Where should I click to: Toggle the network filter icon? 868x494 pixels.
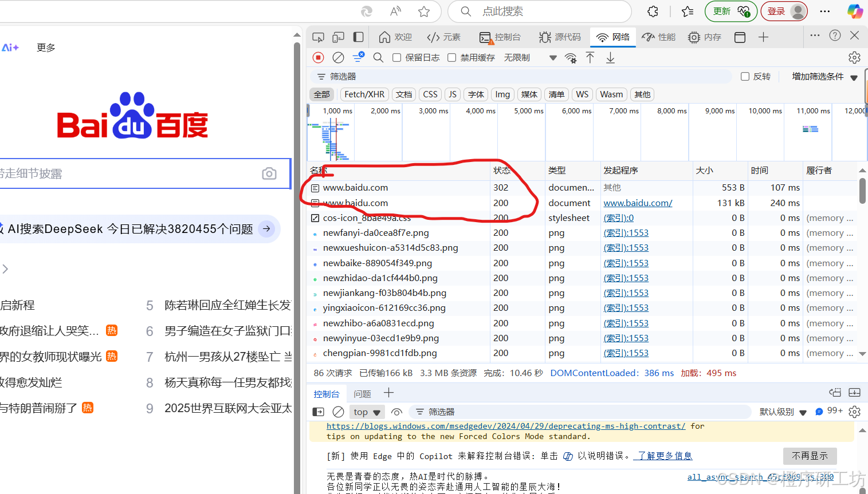[x=359, y=57]
